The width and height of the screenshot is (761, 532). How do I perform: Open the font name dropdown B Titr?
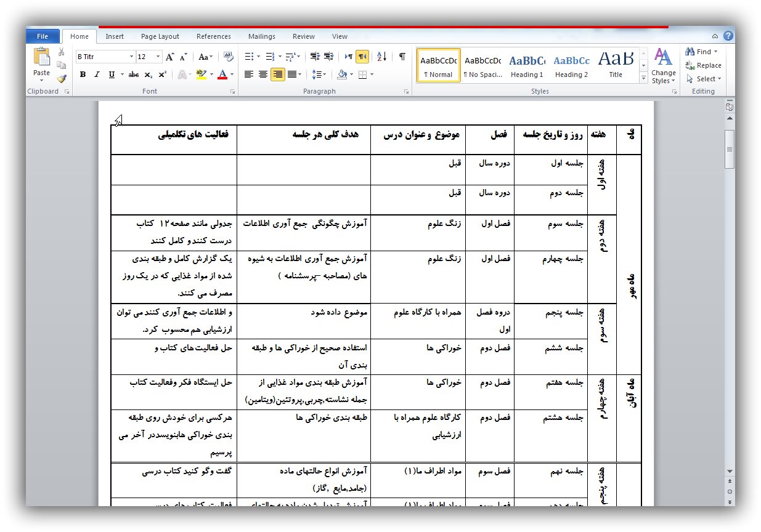pos(131,57)
